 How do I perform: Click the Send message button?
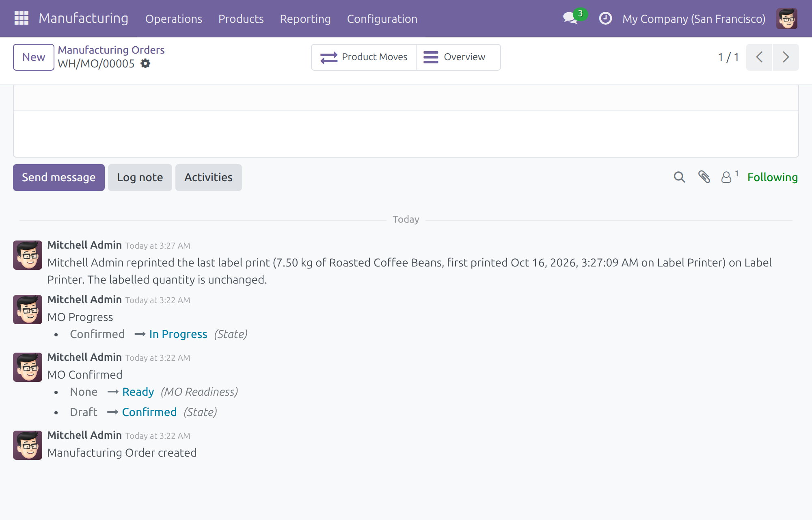pyautogui.click(x=59, y=178)
